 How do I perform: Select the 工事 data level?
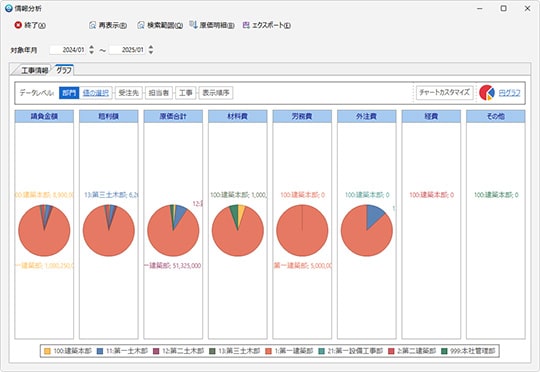(x=186, y=93)
